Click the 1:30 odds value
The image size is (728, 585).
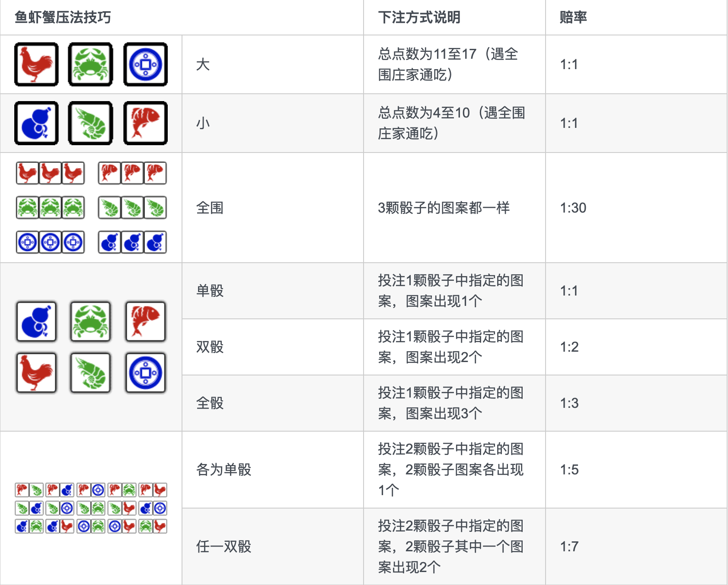tap(573, 208)
